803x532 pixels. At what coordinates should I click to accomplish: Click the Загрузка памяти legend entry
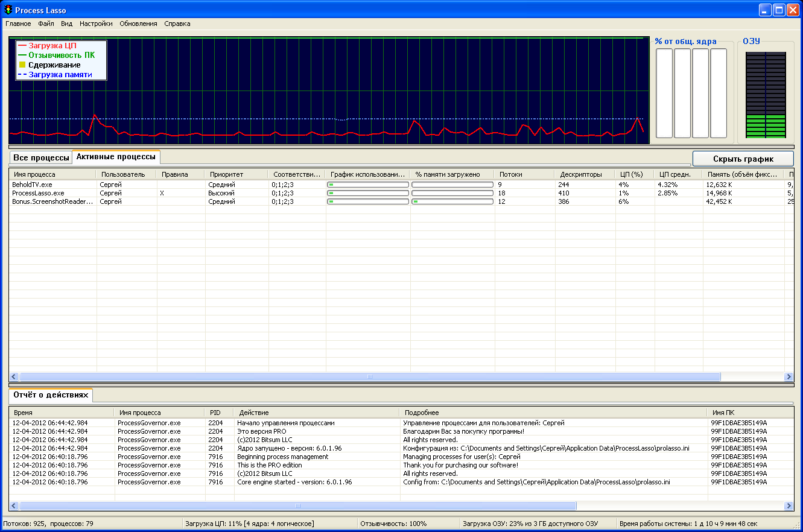coord(55,74)
